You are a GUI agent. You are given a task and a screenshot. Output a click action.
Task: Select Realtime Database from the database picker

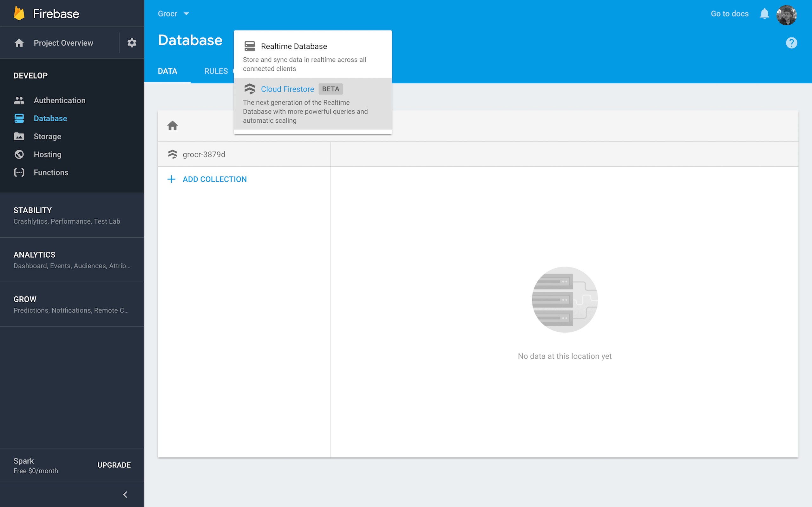[294, 46]
